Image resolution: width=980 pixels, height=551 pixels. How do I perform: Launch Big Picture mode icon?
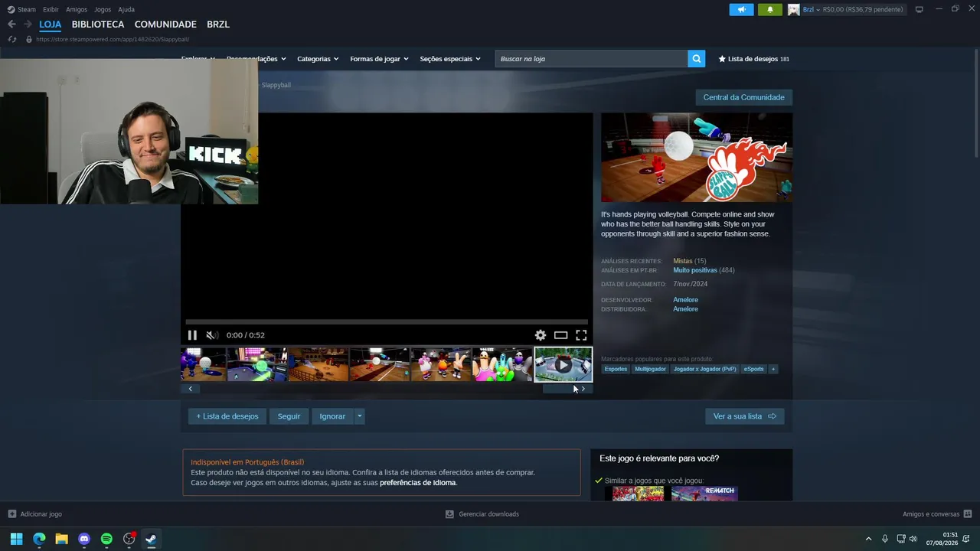[x=920, y=9]
